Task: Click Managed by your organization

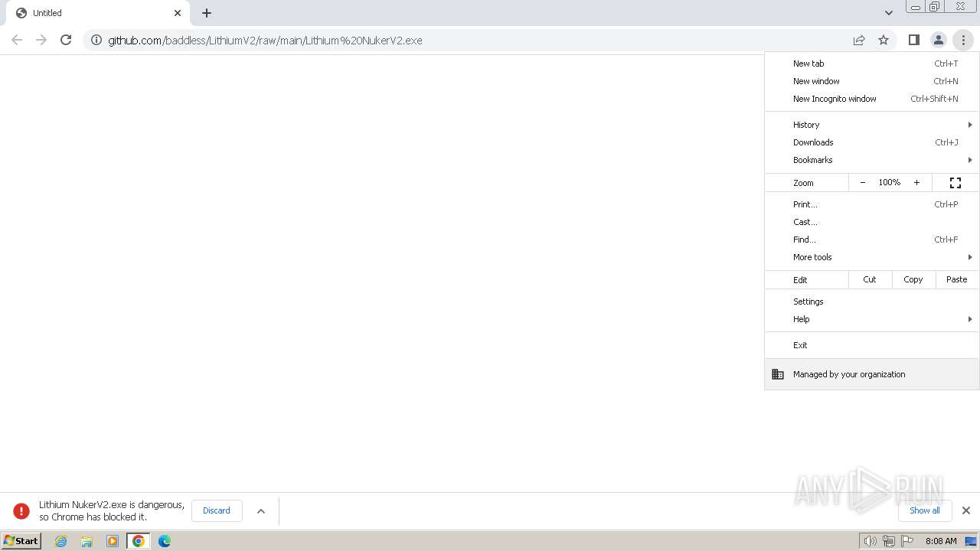Action: (x=872, y=374)
